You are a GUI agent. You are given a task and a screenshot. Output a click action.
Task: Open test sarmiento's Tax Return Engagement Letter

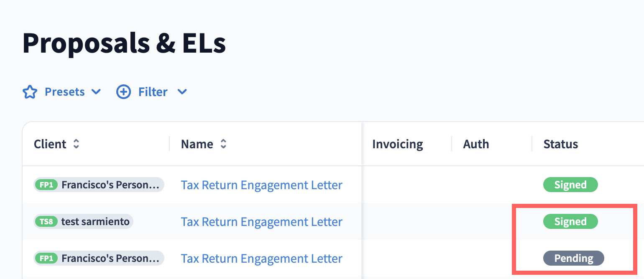pyautogui.click(x=261, y=222)
